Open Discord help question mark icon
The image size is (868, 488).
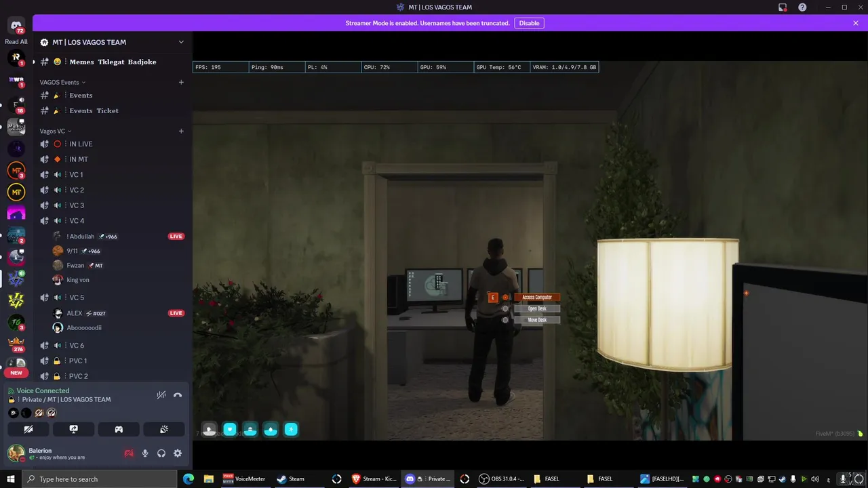click(x=803, y=7)
